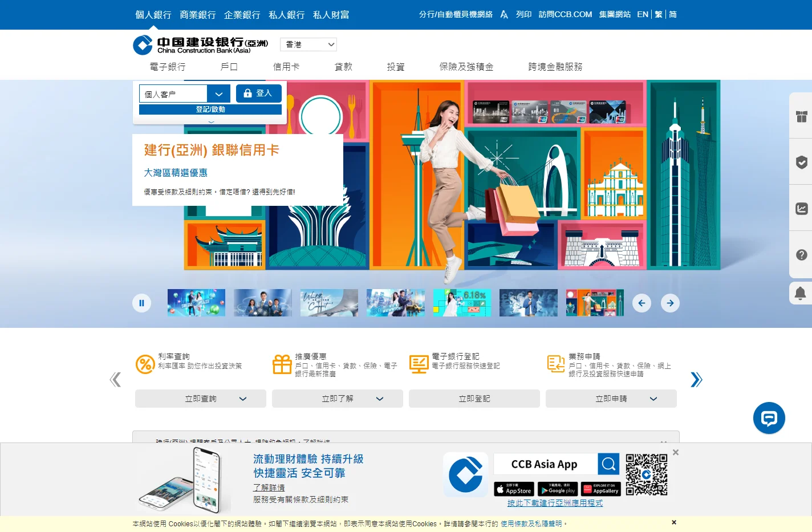Expand the 立即查詢 dropdown button
This screenshot has width=812, height=532.
(x=201, y=399)
